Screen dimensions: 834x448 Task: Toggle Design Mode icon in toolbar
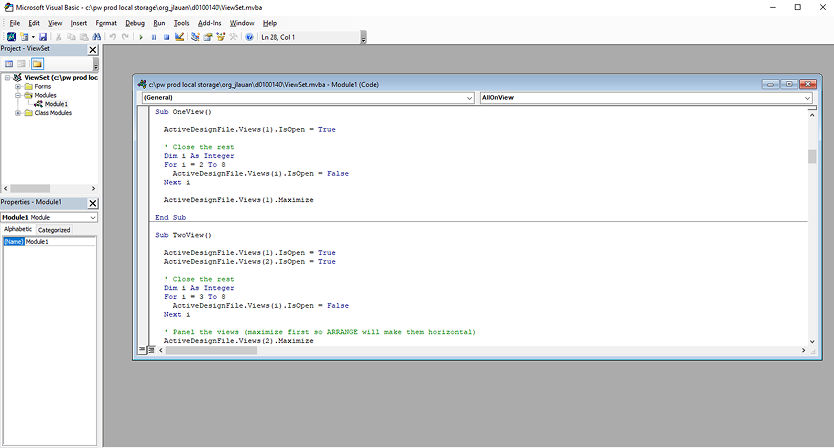[x=179, y=37]
